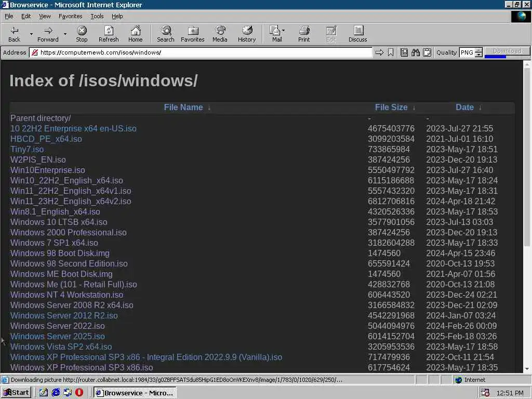Sort by File Size column arrow
Screen dimensions: 532x399
(414, 108)
